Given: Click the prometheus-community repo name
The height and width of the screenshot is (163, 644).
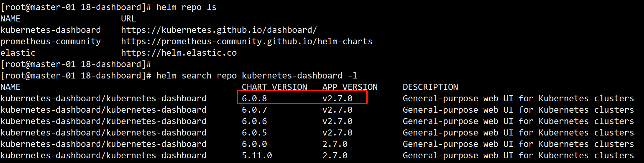Looking at the screenshot, I should coord(50,42).
